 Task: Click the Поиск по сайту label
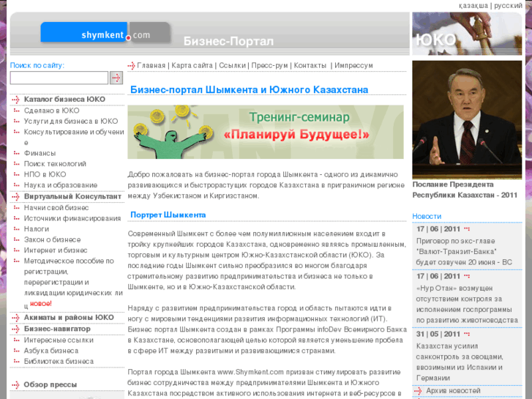[x=37, y=65]
